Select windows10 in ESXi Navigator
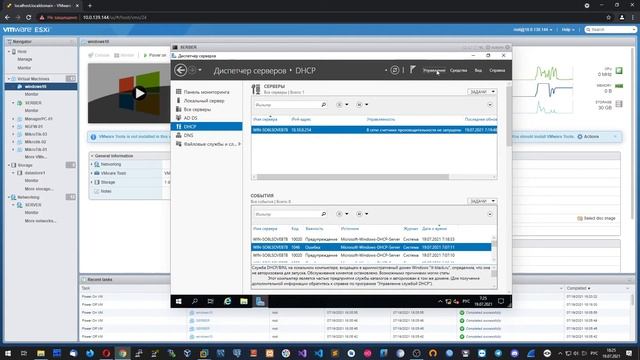Image resolution: width=640 pixels, height=360 pixels. tap(36, 87)
